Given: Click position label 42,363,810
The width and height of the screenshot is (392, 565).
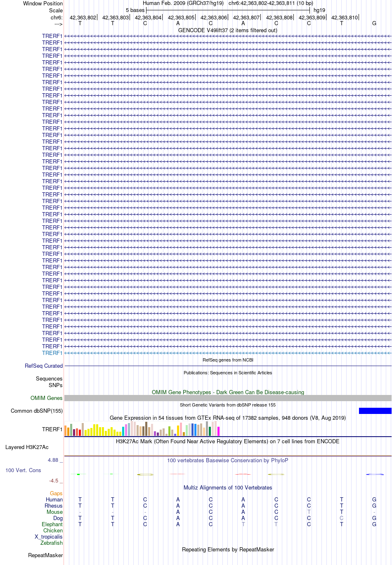Looking at the screenshot, I should pyautogui.click(x=345, y=18).
